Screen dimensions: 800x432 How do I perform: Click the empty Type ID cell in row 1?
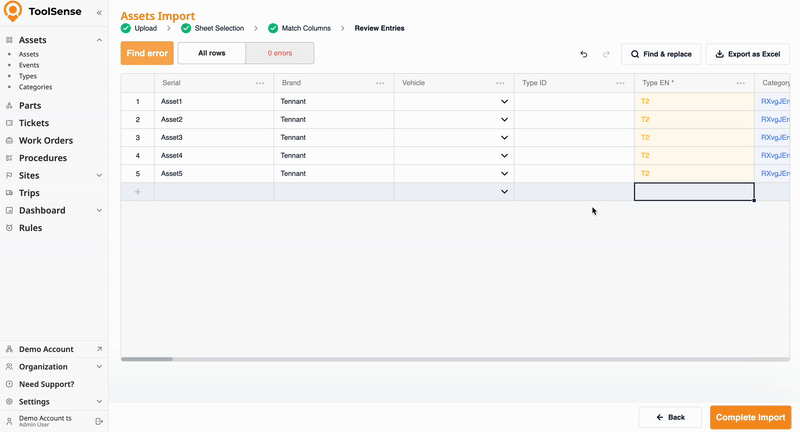[574, 101]
